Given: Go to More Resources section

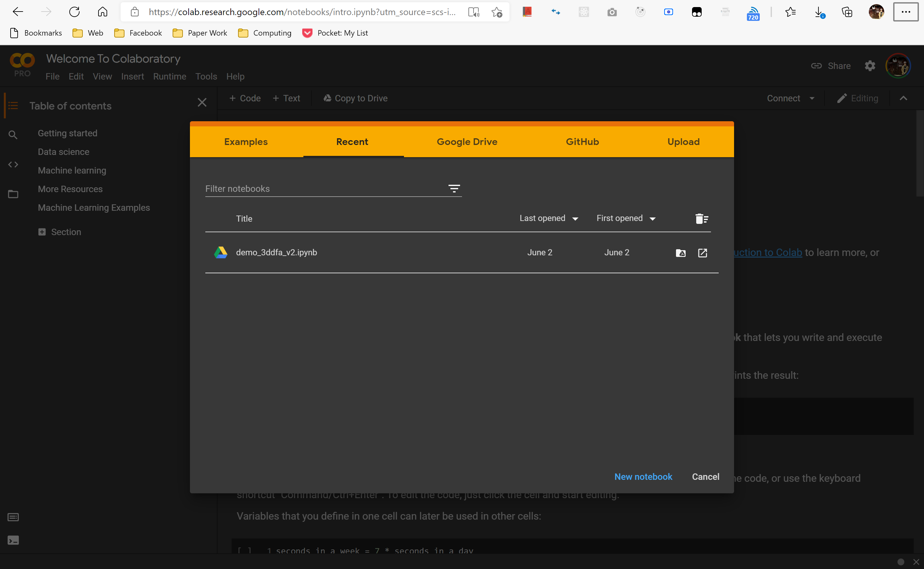Looking at the screenshot, I should (70, 189).
